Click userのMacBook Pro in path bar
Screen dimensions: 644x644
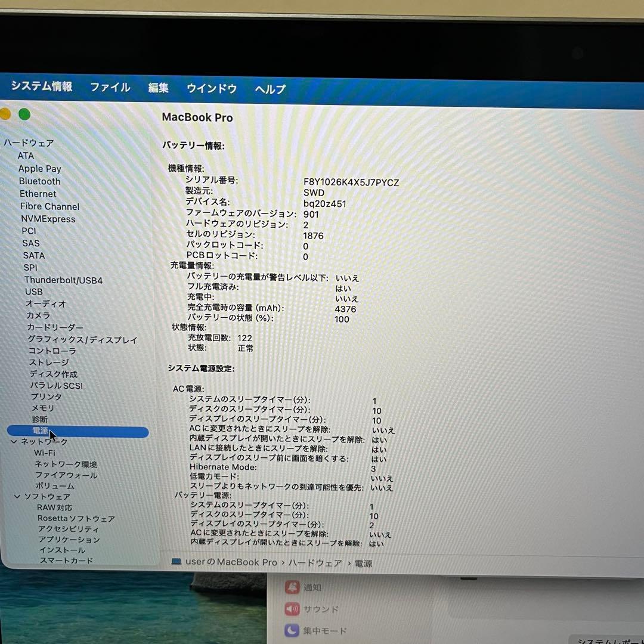click(231, 562)
